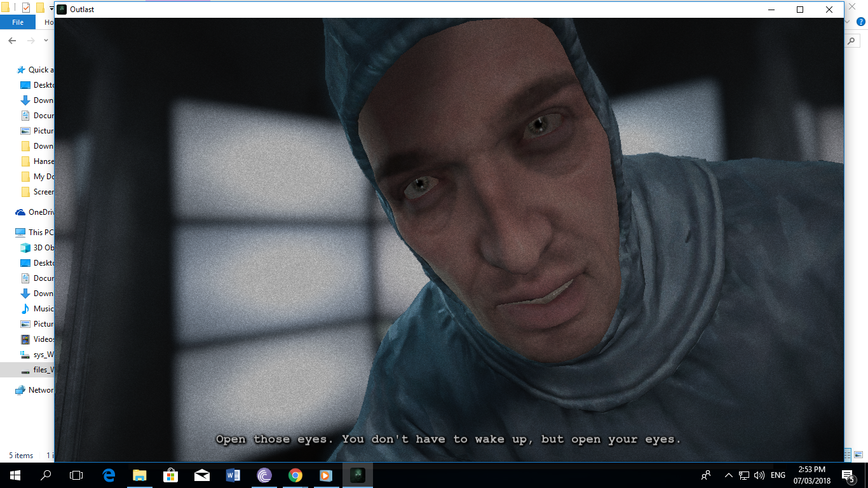Launch Microsoft Edge from the taskbar
This screenshot has width=868, height=488.
[x=109, y=475]
